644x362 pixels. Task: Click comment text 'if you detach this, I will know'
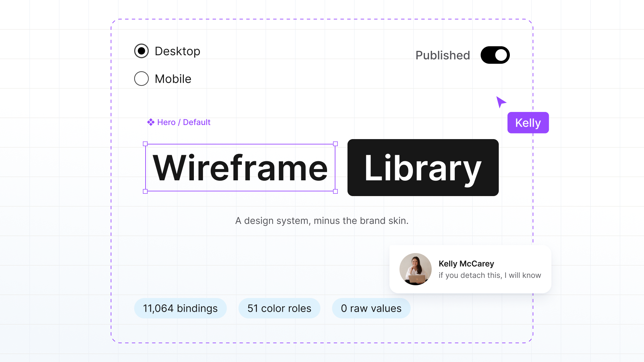pyautogui.click(x=490, y=275)
